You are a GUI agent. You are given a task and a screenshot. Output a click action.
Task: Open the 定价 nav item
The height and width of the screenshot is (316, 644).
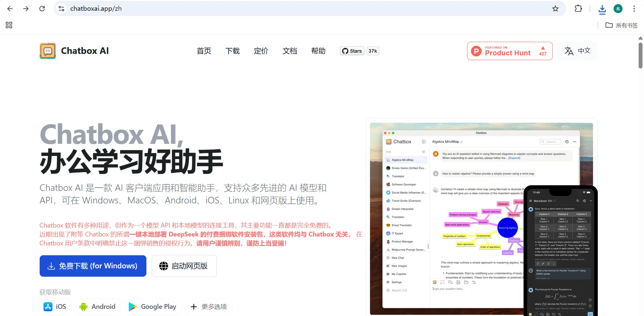(261, 51)
